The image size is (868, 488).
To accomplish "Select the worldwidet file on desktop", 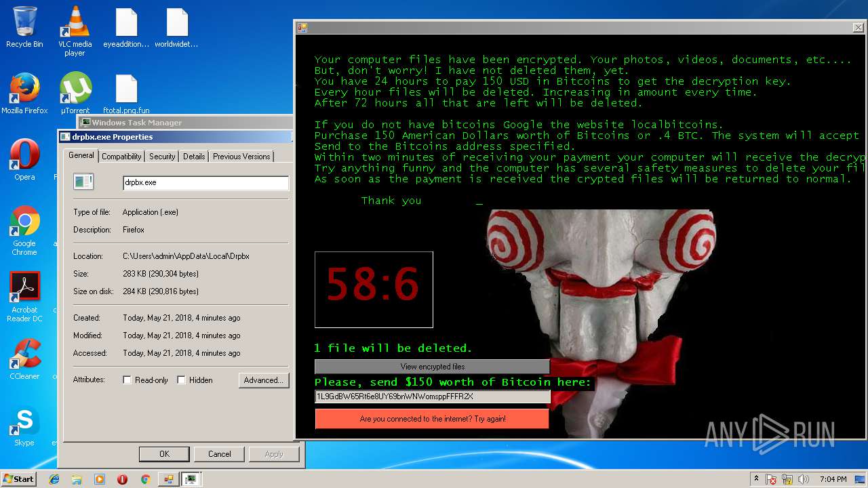I will (176, 28).
